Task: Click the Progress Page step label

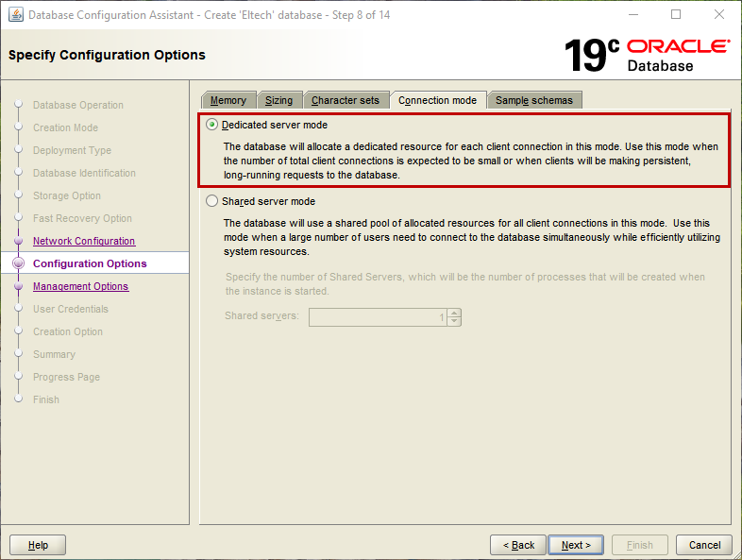Action: click(x=66, y=378)
